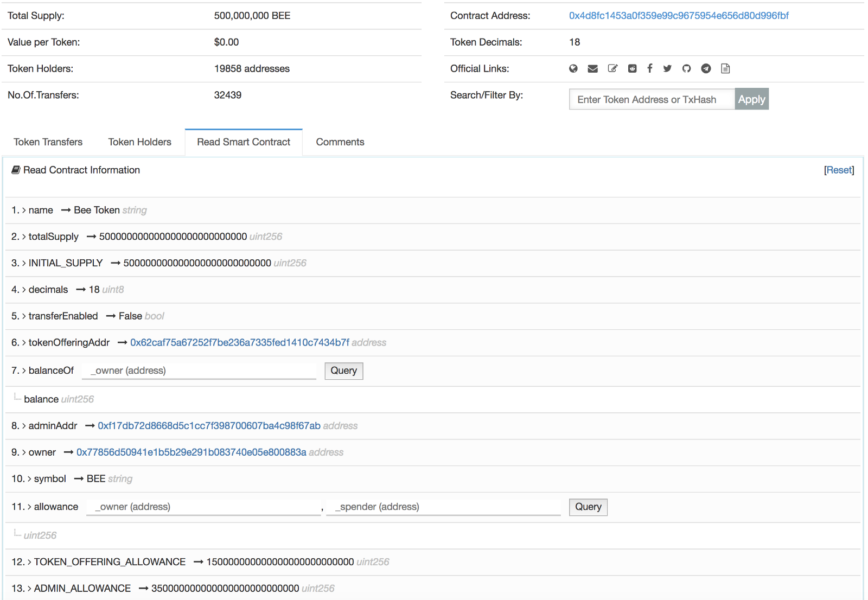This screenshot has width=868, height=600.
Task: Expand the totalSupply function chevron
Action: [x=24, y=237]
